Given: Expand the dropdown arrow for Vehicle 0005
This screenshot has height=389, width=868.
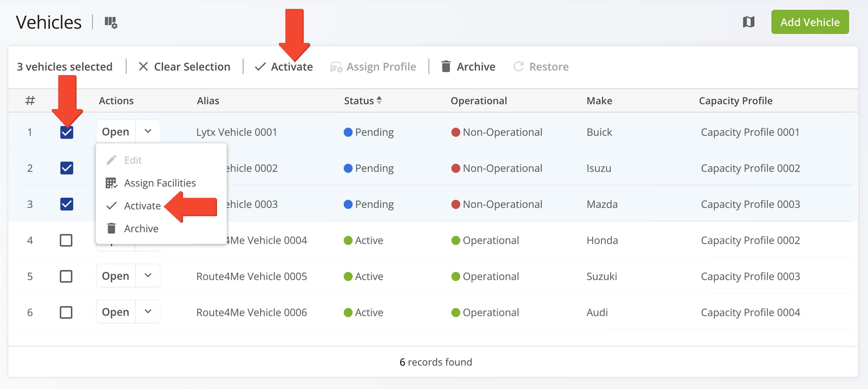Looking at the screenshot, I should click(x=148, y=276).
